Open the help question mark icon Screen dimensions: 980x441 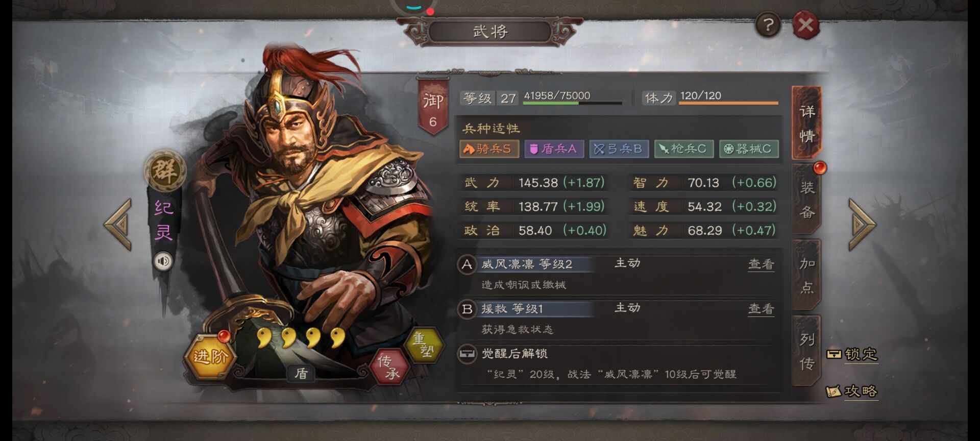(768, 24)
